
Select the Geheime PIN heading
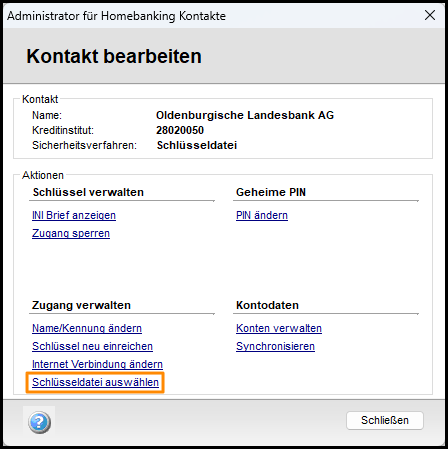tap(271, 192)
